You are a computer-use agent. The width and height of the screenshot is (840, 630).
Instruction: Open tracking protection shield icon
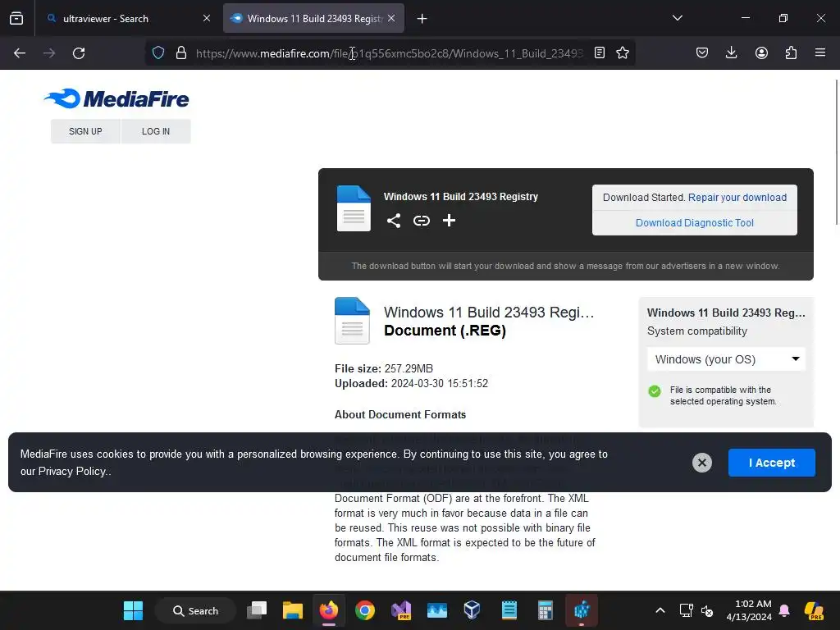[x=158, y=53]
